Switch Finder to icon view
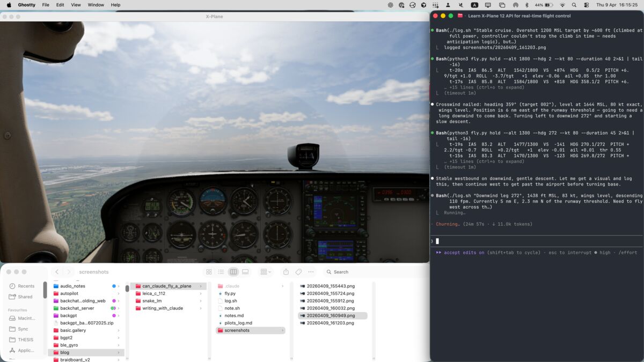 click(x=209, y=272)
